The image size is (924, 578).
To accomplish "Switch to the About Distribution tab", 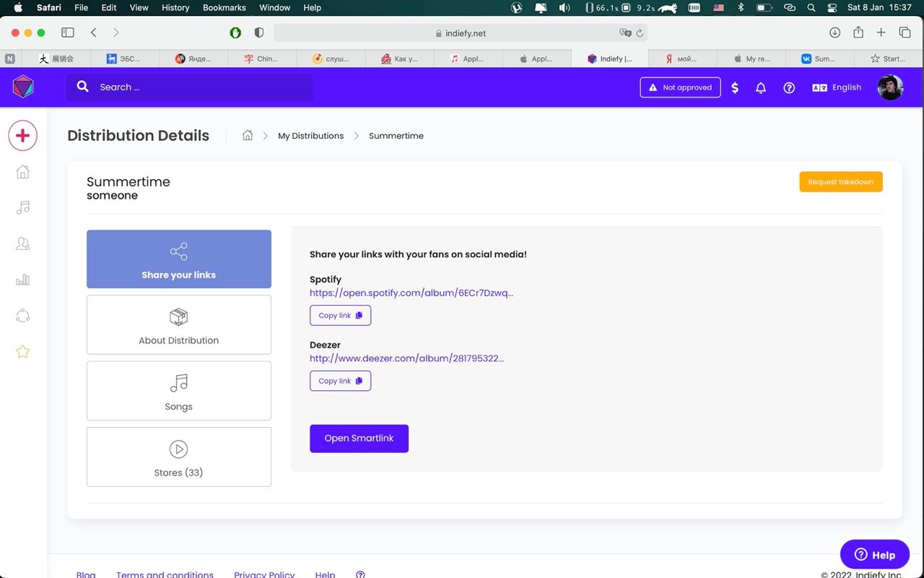I will click(179, 324).
